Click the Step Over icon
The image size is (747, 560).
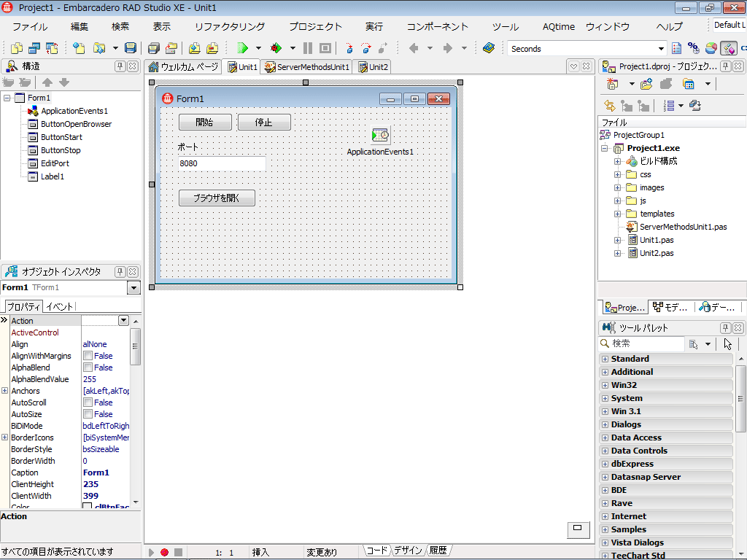click(366, 48)
